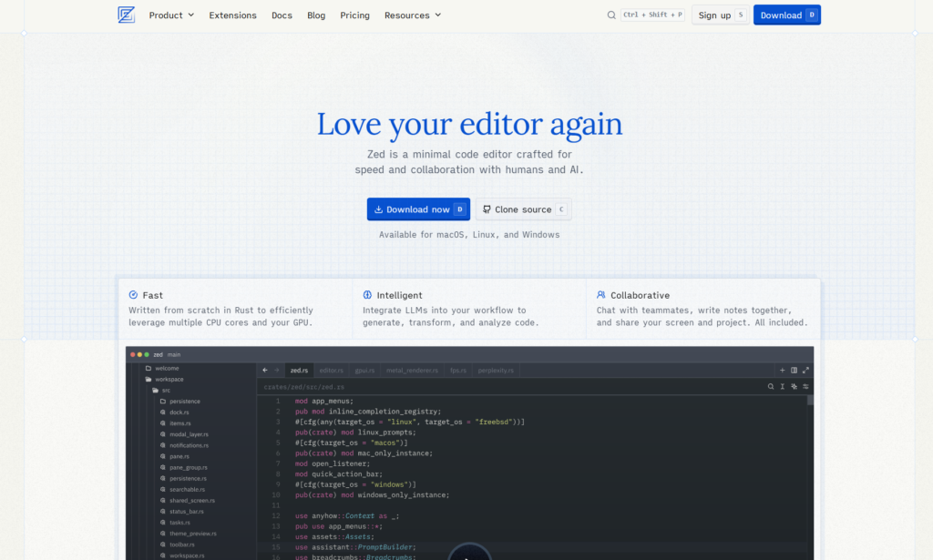Click the split pane icon in editor
The image size is (933, 560).
coord(794,371)
